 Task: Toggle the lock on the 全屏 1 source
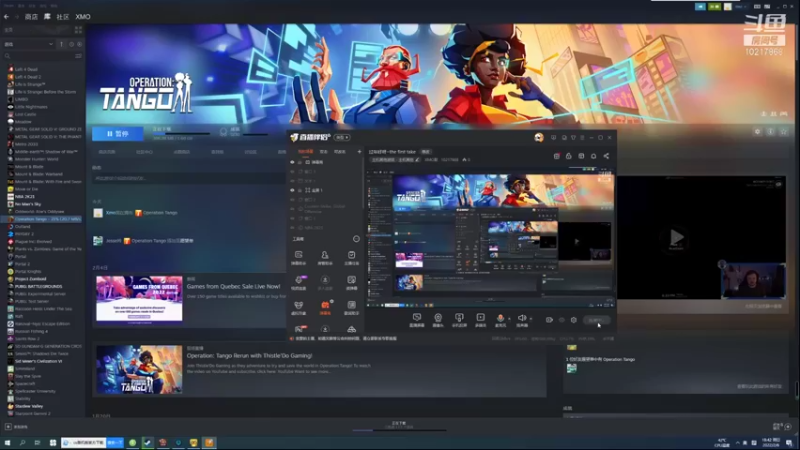[x=300, y=190]
